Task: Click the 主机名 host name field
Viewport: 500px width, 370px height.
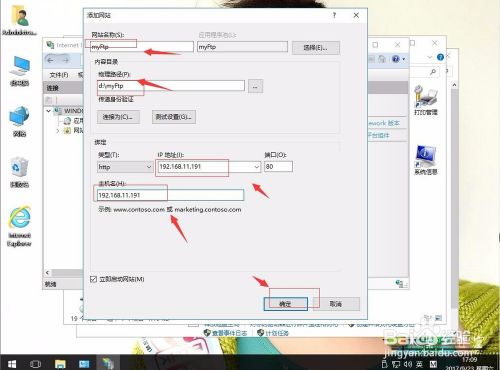Action: pyautogui.click(x=170, y=195)
